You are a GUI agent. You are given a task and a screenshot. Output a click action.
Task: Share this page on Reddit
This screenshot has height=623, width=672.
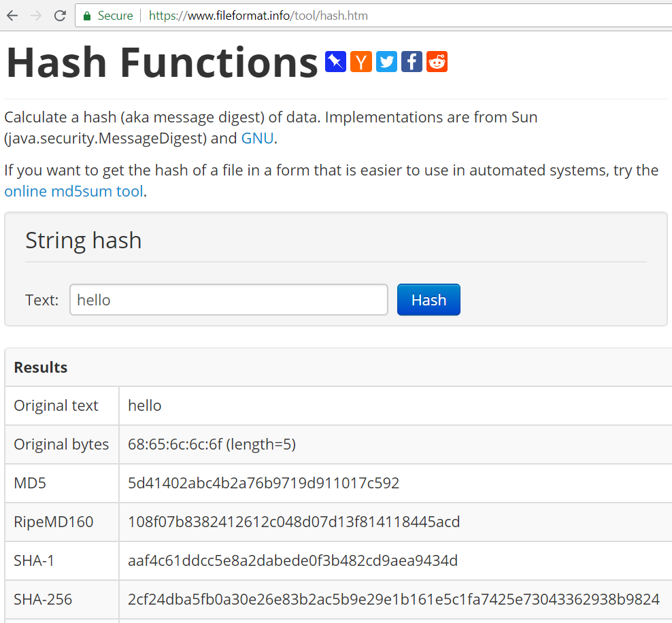pyautogui.click(x=437, y=62)
